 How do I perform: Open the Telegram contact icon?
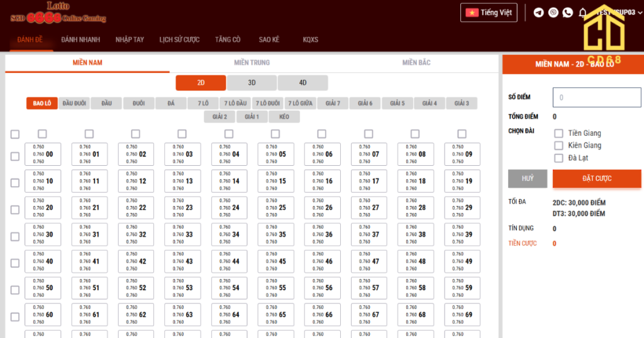click(538, 13)
